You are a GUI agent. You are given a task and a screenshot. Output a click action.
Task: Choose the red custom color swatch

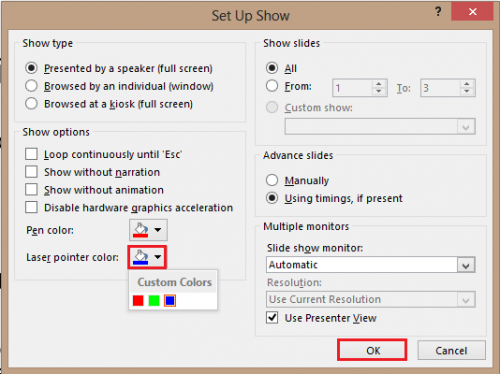[138, 300]
